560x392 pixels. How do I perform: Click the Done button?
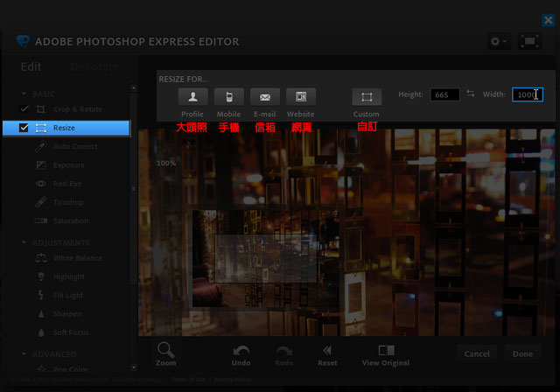pyautogui.click(x=523, y=353)
